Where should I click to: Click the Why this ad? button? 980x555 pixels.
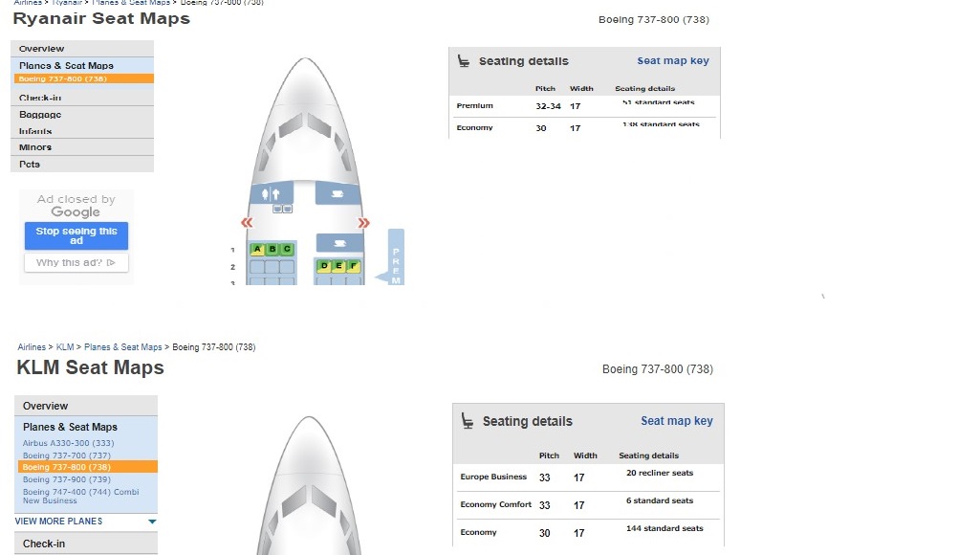[x=76, y=262]
